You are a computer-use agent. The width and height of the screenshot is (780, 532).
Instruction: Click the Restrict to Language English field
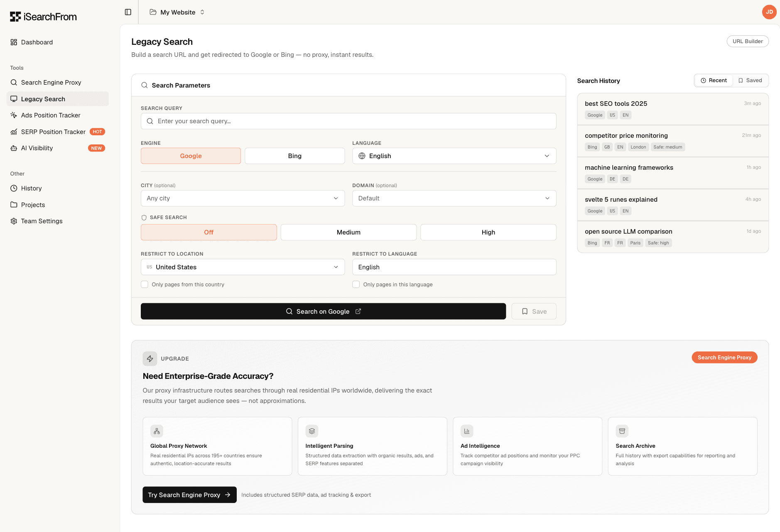[454, 267]
